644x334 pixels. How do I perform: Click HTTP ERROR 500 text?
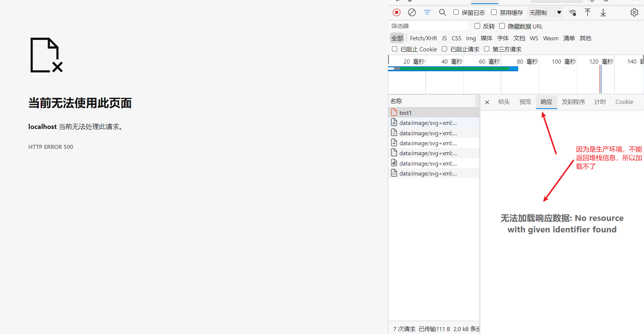pyautogui.click(x=51, y=147)
